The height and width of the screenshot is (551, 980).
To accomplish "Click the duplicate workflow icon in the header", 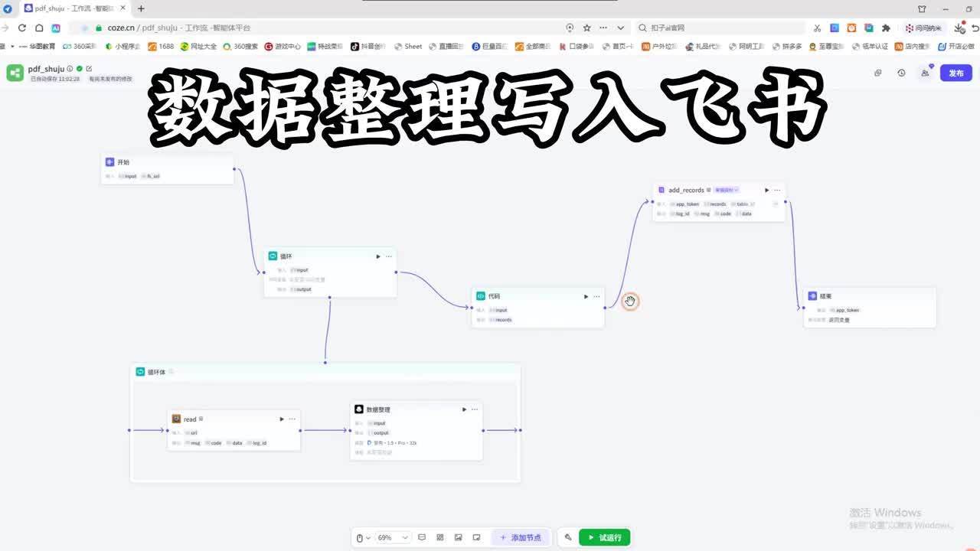I will pos(877,73).
